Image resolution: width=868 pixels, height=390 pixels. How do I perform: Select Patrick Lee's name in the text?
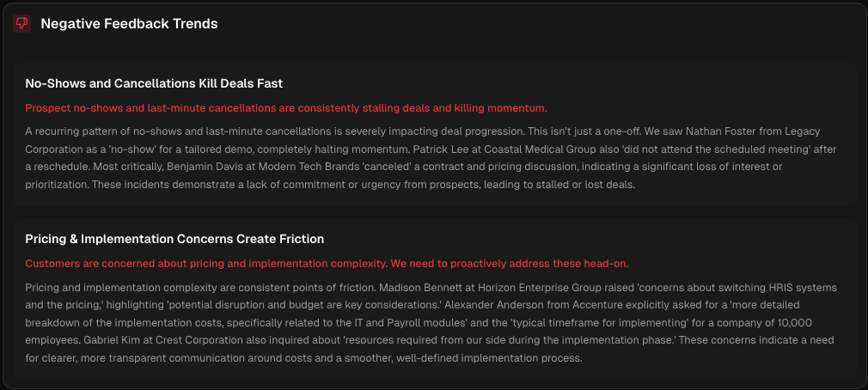(x=433, y=149)
